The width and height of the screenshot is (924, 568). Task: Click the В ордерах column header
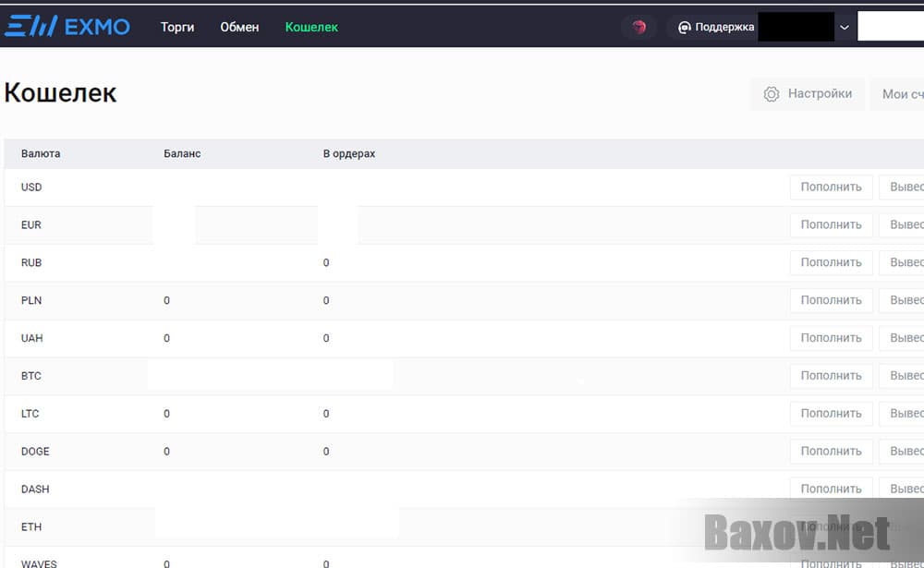349,153
